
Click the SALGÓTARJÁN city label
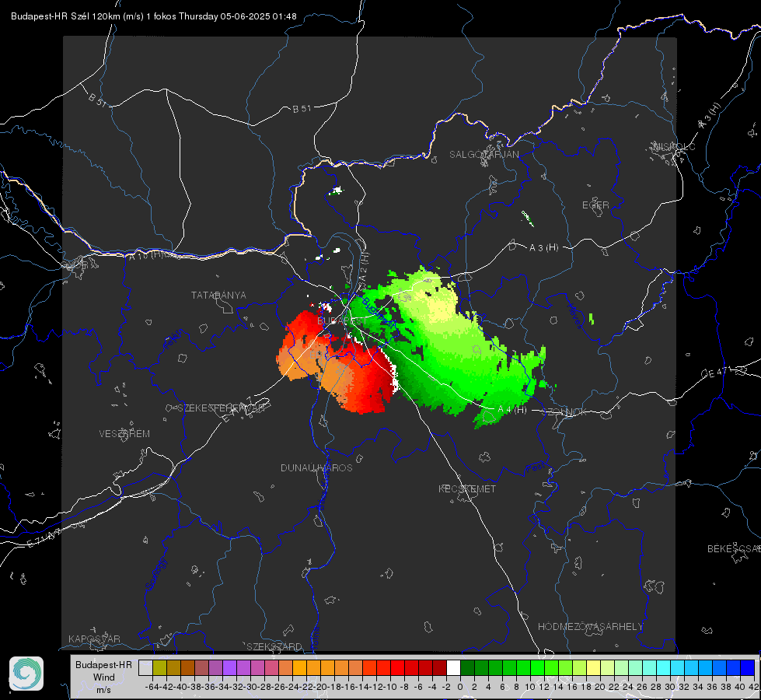[x=483, y=155]
